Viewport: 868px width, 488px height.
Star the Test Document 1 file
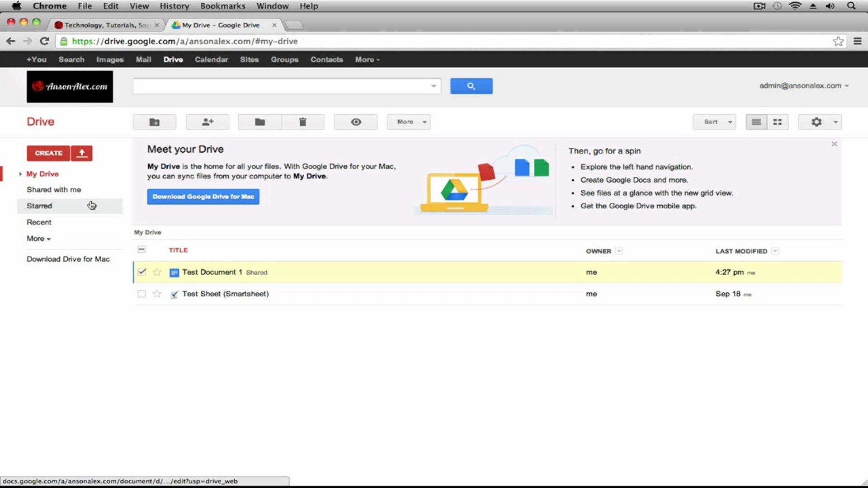157,272
